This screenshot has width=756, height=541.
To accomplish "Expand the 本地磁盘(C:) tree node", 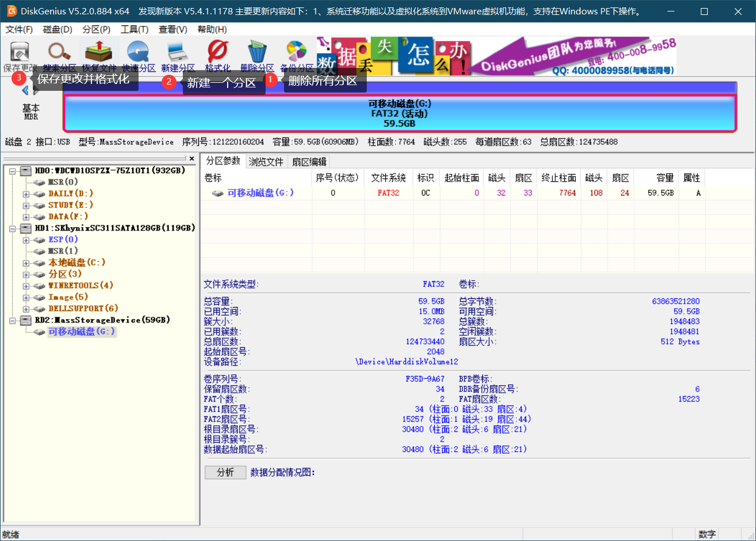I will tap(26, 262).
